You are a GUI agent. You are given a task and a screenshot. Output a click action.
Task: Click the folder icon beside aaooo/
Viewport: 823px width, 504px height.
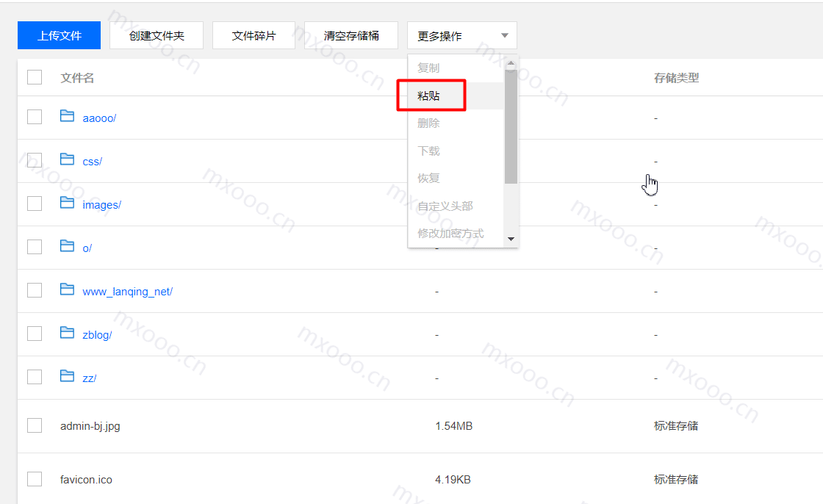click(68, 116)
